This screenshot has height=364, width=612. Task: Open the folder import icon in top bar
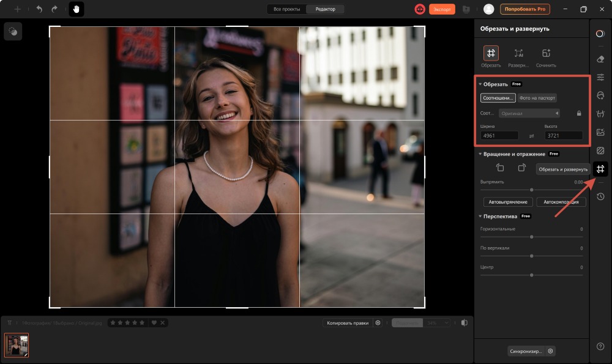pos(466,9)
